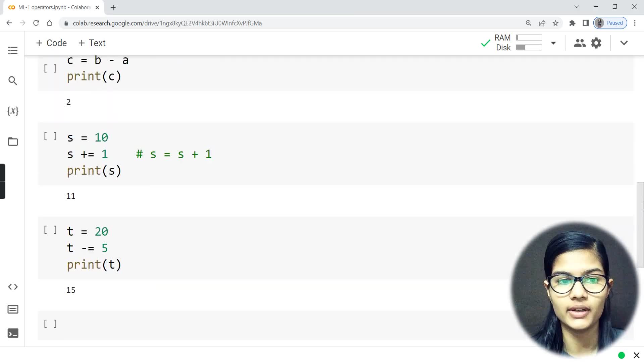The height and width of the screenshot is (362, 644).
Task: Open the Chrome tab search dropdown
Action: click(x=577, y=7)
